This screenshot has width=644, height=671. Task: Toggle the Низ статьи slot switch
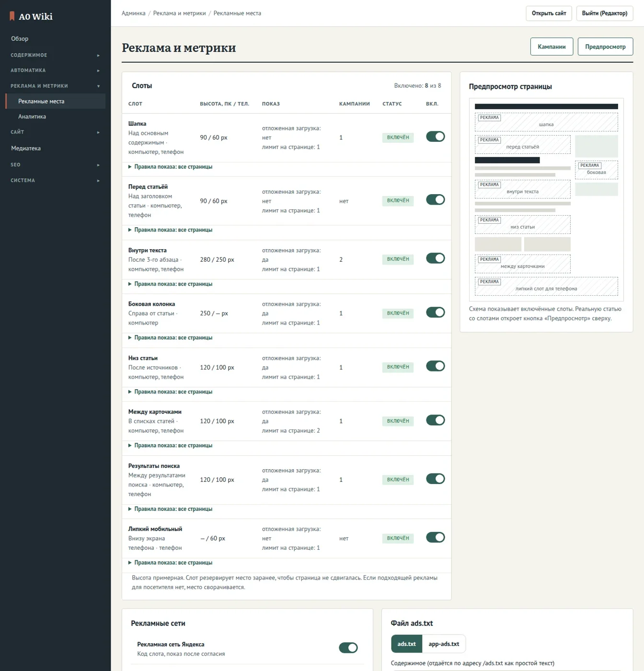pos(435,366)
